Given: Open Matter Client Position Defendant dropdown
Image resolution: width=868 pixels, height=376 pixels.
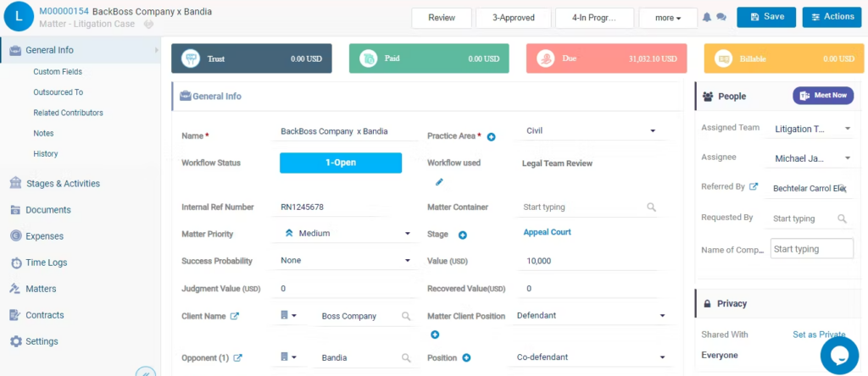Looking at the screenshot, I should point(591,316).
